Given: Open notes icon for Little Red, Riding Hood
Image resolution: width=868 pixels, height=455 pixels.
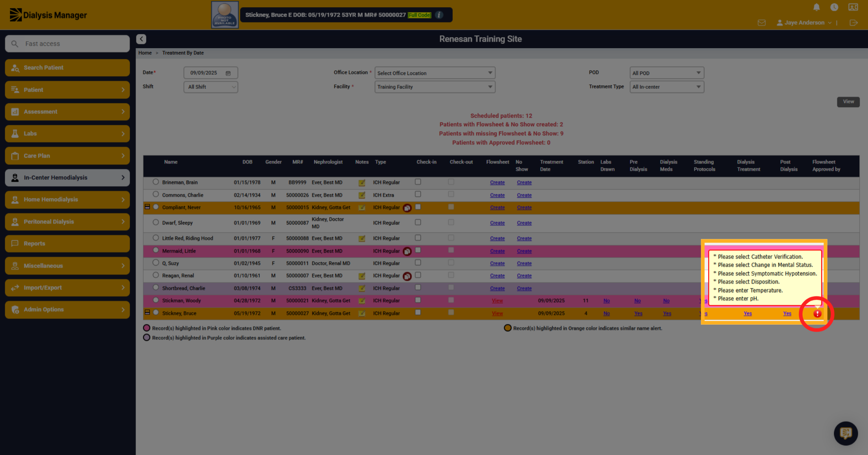Looking at the screenshot, I should click(x=362, y=239).
